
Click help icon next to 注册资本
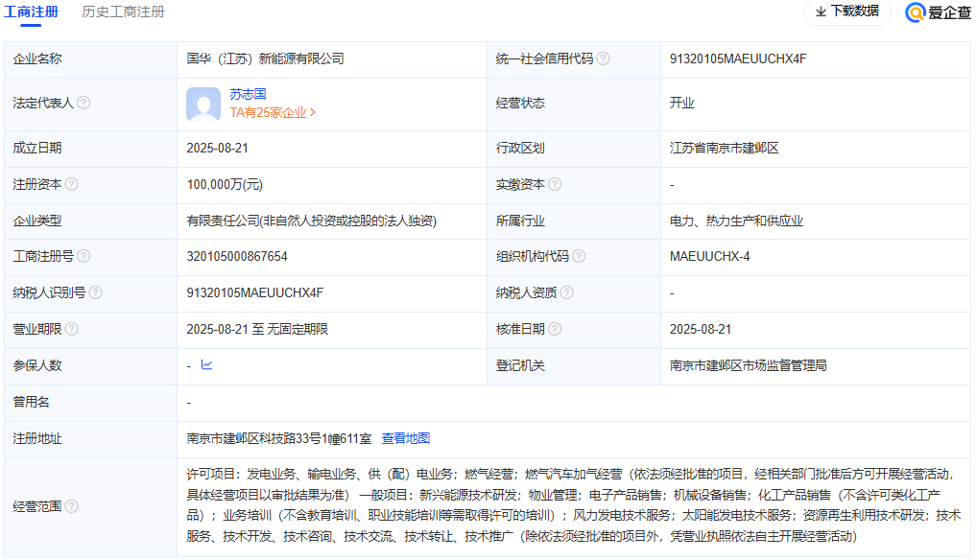tap(71, 184)
